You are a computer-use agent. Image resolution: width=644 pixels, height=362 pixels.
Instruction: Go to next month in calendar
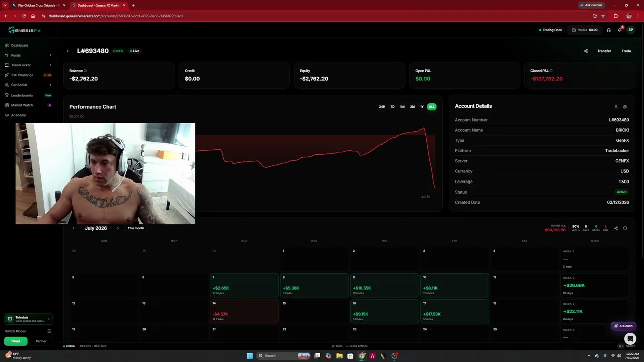118,228
